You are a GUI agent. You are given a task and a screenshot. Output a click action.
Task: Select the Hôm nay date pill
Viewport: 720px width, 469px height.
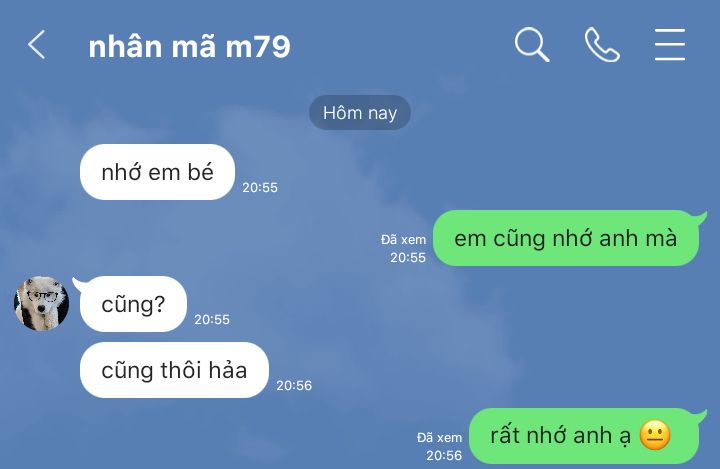360,113
